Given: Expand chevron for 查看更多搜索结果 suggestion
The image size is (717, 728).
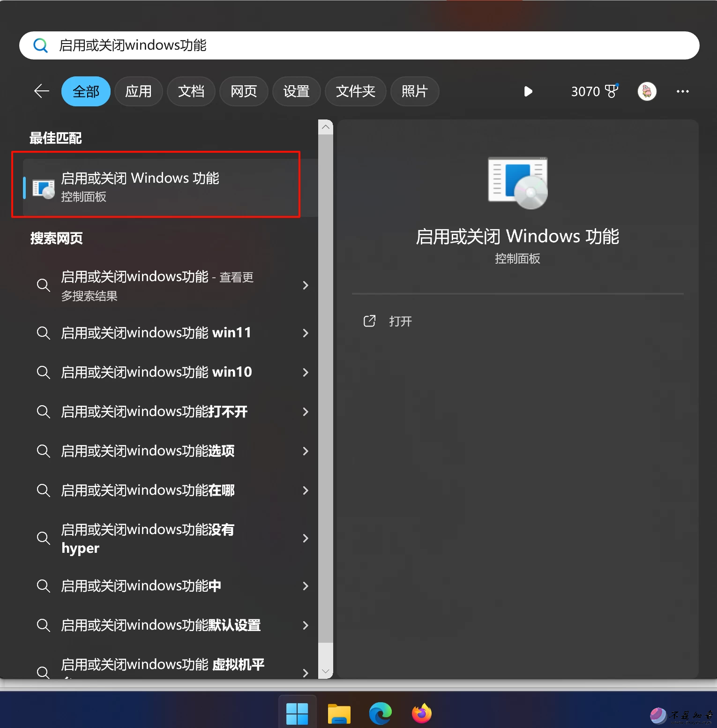Looking at the screenshot, I should pos(306,285).
